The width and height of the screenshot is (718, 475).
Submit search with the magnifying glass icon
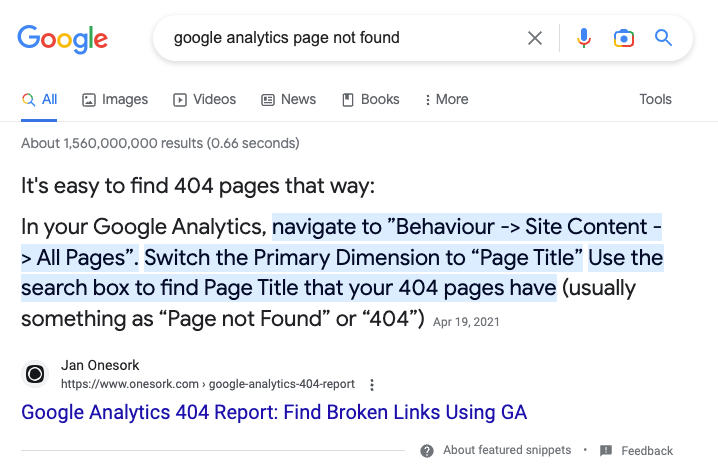coord(663,38)
